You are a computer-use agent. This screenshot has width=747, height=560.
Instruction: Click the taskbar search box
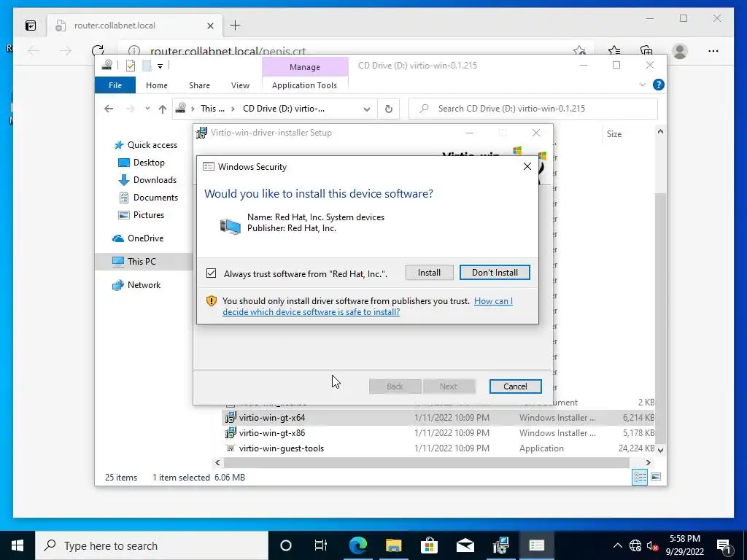[x=152, y=545]
